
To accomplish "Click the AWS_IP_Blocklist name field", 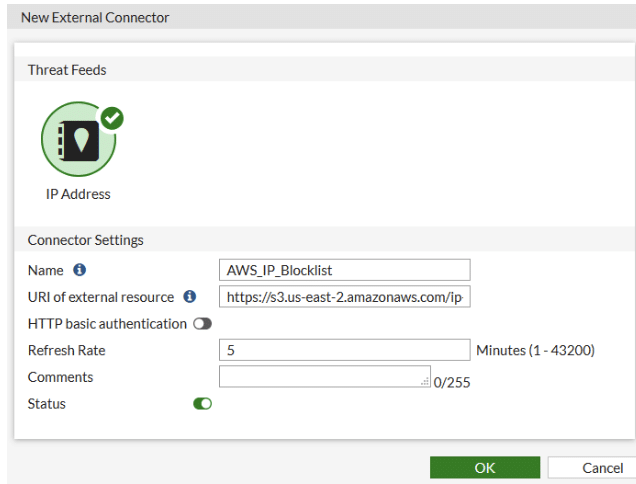I will pos(344,270).
